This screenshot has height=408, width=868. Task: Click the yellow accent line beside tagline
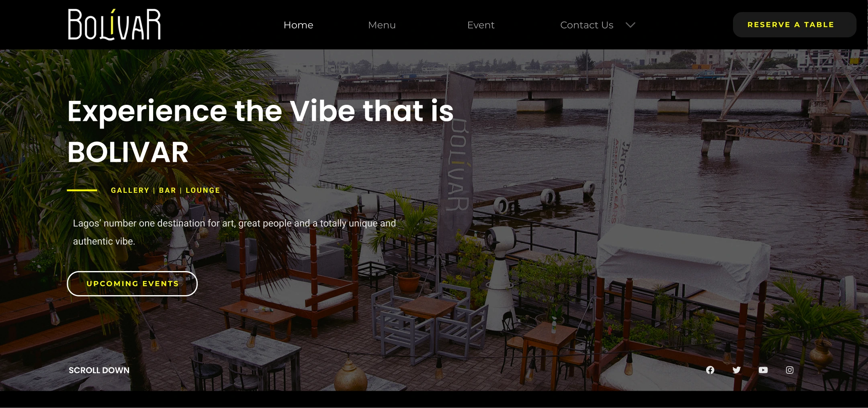click(82, 190)
